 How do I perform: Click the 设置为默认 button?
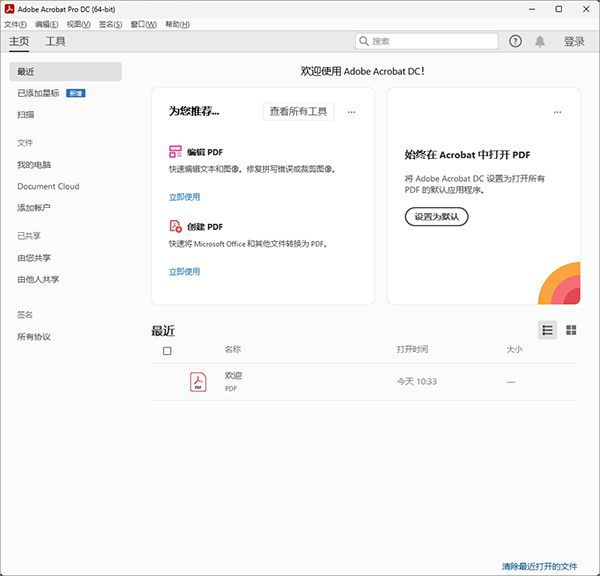click(436, 217)
